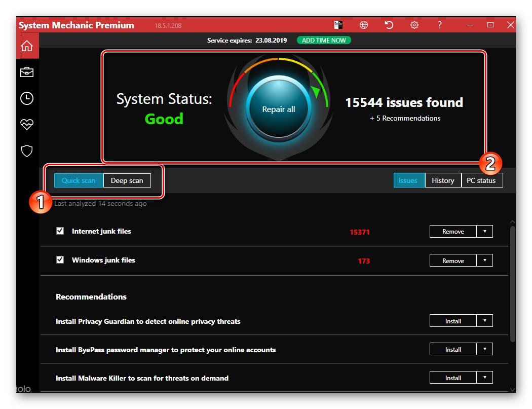
Task: Click the globe icon in title bar
Action: (364, 25)
